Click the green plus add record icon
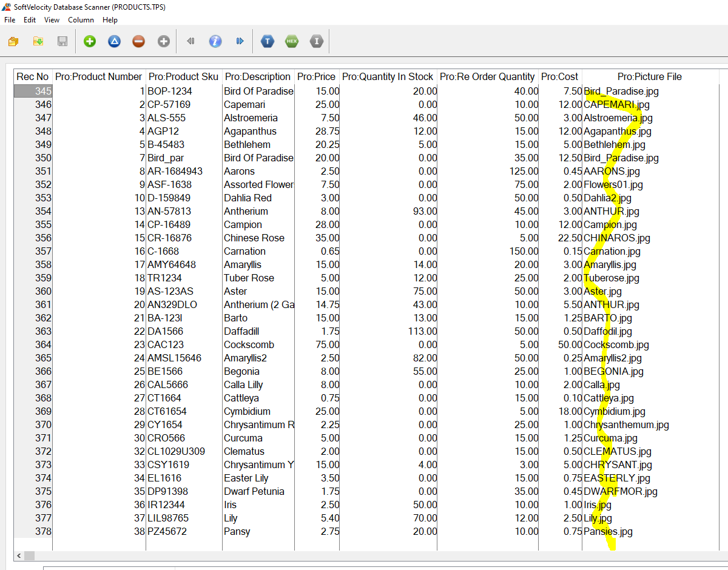Viewport: 728px width, 570px height. pos(90,41)
